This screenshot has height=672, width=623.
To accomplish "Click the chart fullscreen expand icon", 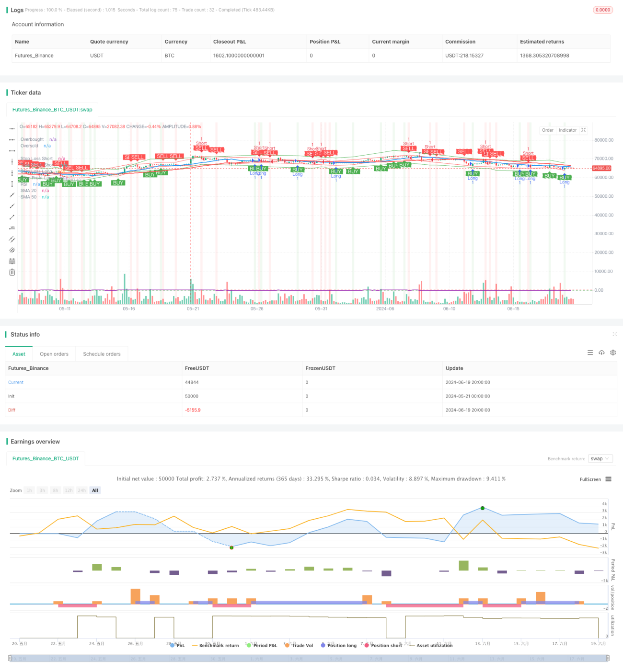I will 584,130.
